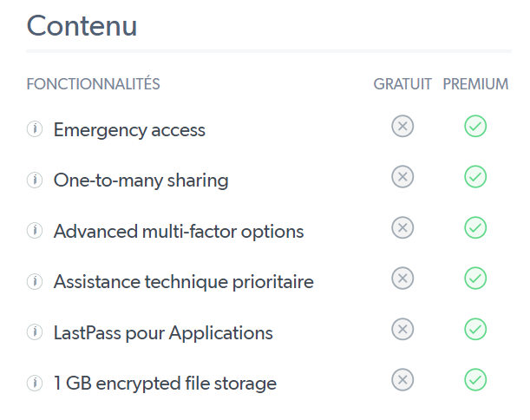This screenshot has height=420, width=530.
Task: Click gray X for 1 GB encrypted file storage
Action: (x=402, y=380)
